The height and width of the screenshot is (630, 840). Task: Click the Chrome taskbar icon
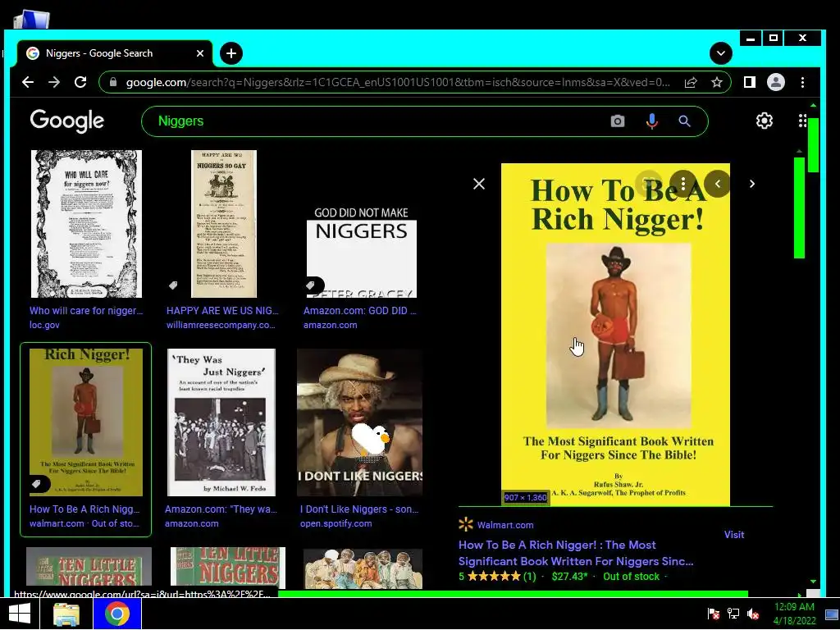point(117,614)
